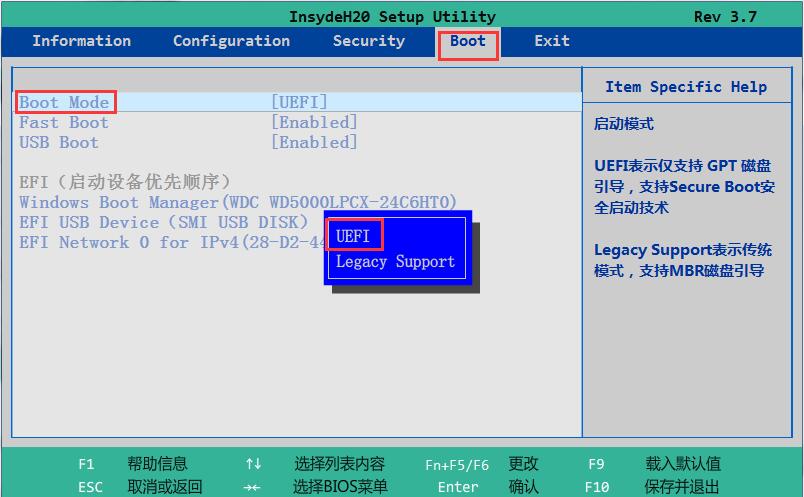
Task: Select Windows Boot Manager boot entry
Action: 238,202
